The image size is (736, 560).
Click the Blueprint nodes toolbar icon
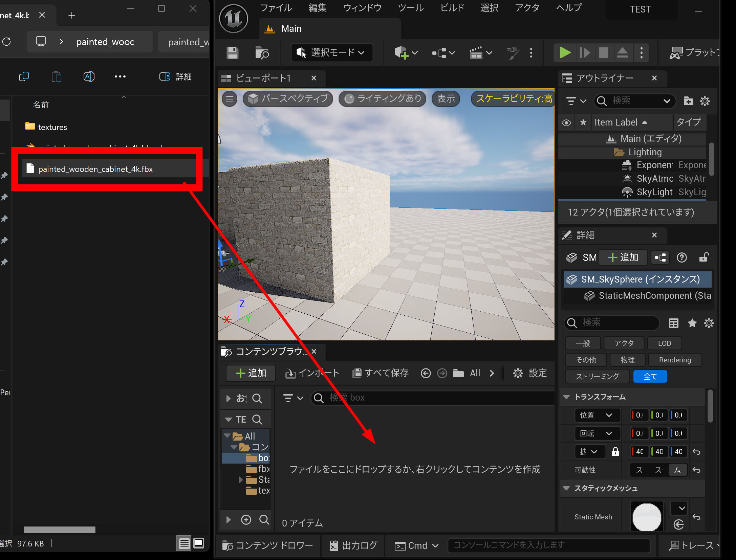pos(439,53)
